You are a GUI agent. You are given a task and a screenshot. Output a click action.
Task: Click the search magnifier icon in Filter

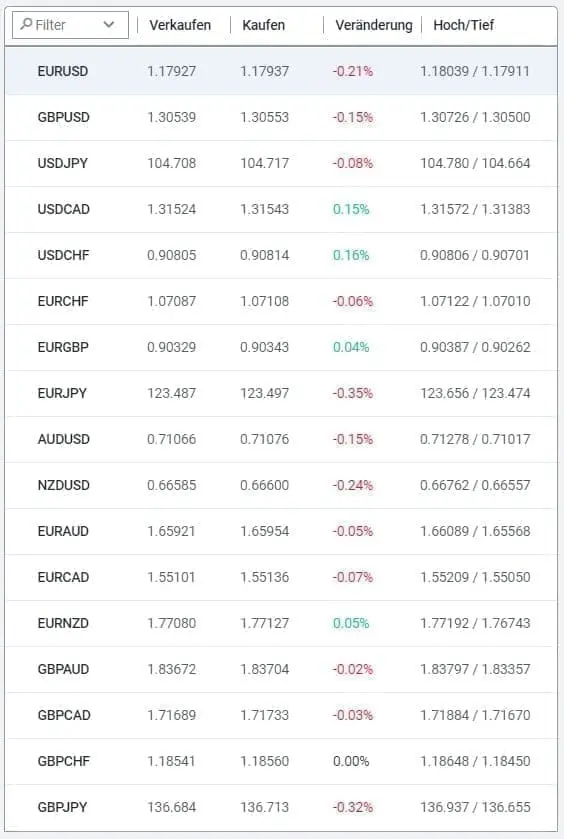click(x=26, y=24)
